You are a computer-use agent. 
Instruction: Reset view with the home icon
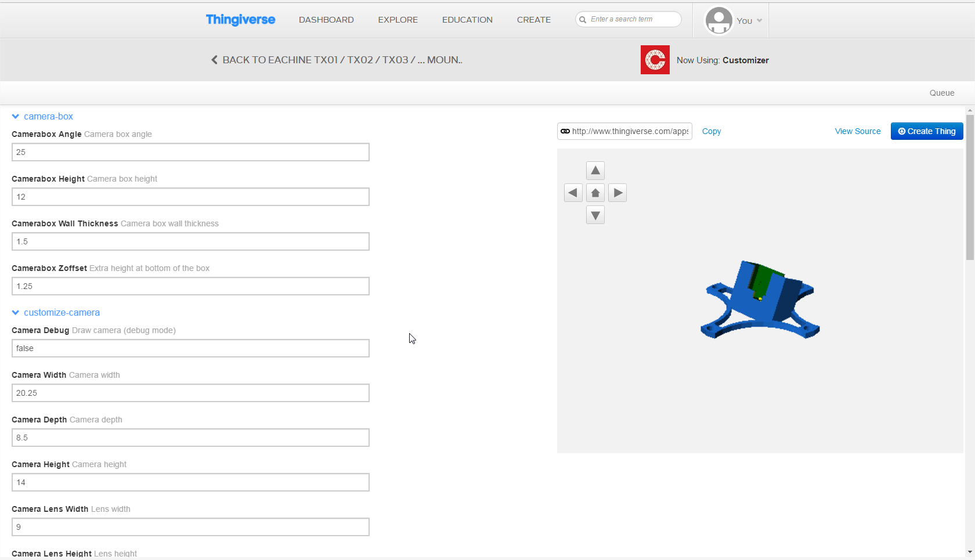click(595, 193)
